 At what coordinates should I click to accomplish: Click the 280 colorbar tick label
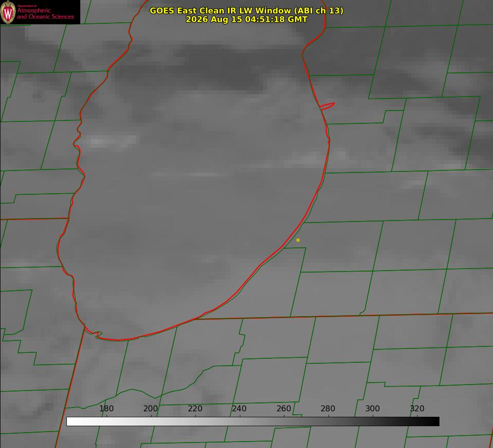(x=328, y=408)
